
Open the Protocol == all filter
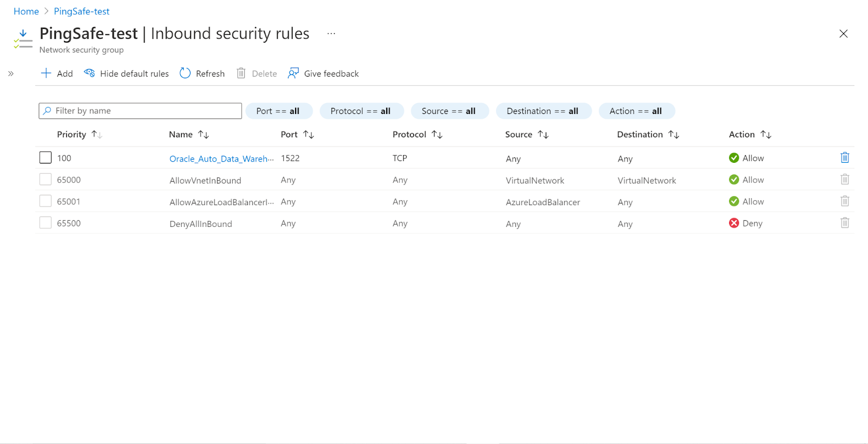361,111
